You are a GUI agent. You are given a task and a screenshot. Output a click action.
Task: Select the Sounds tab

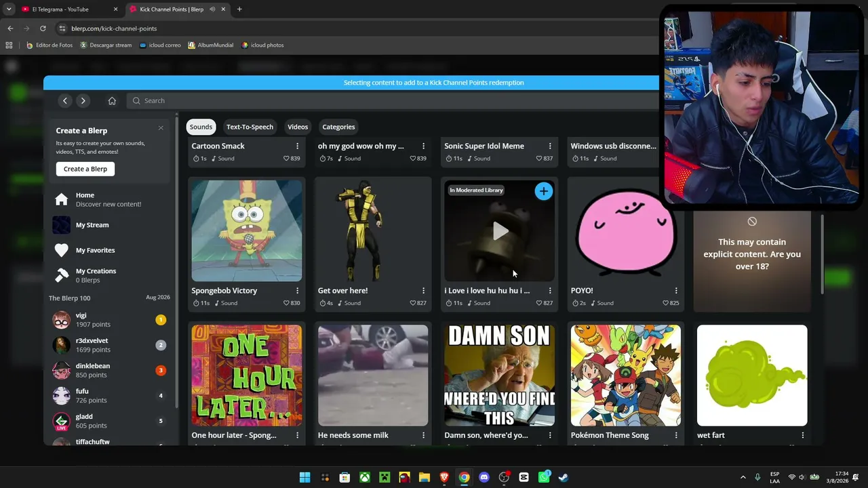201,127
